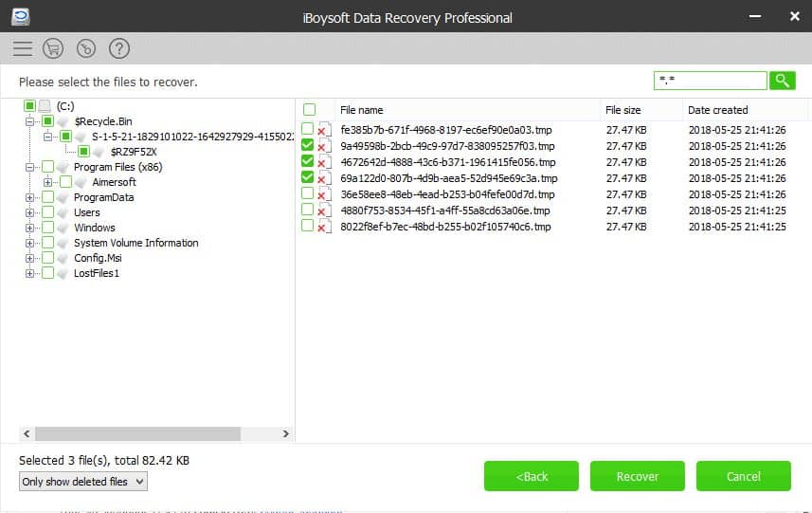The height and width of the screenshot is (513, 812).
Task: Minimize the iBoysoft window
Action: (x=755, y=16)
